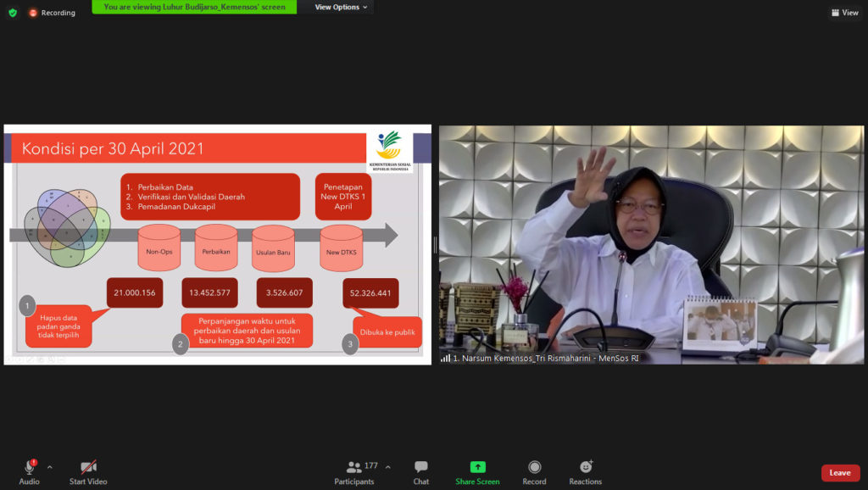Open the View layout menu
Viewport: 868px width, 490px height.
click(845, 13)
